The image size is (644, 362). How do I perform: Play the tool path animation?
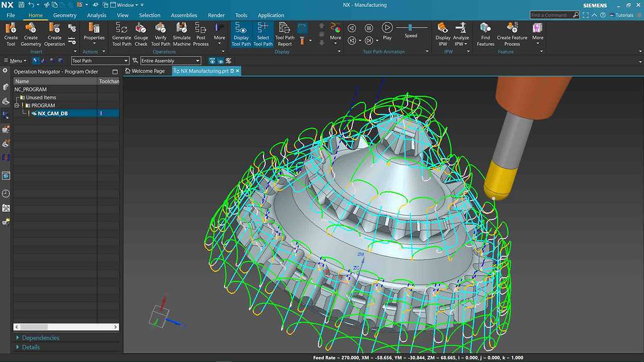(x=387, y=31)
